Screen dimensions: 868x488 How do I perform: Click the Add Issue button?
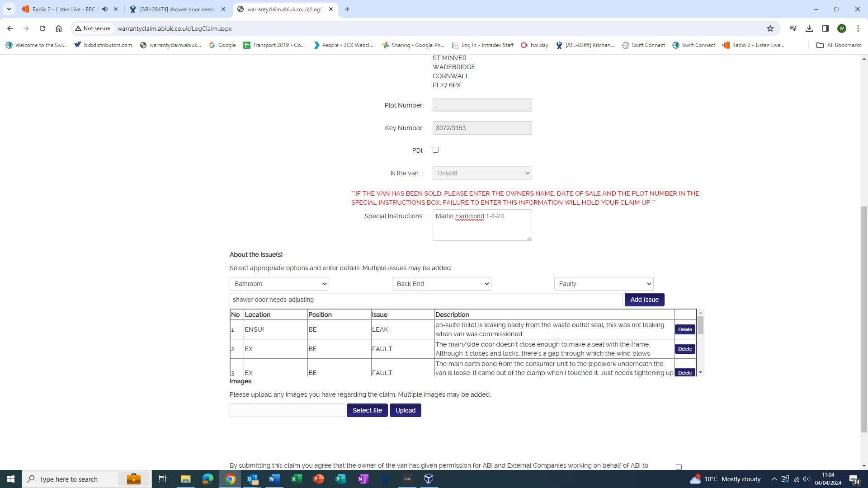(644, 300)
